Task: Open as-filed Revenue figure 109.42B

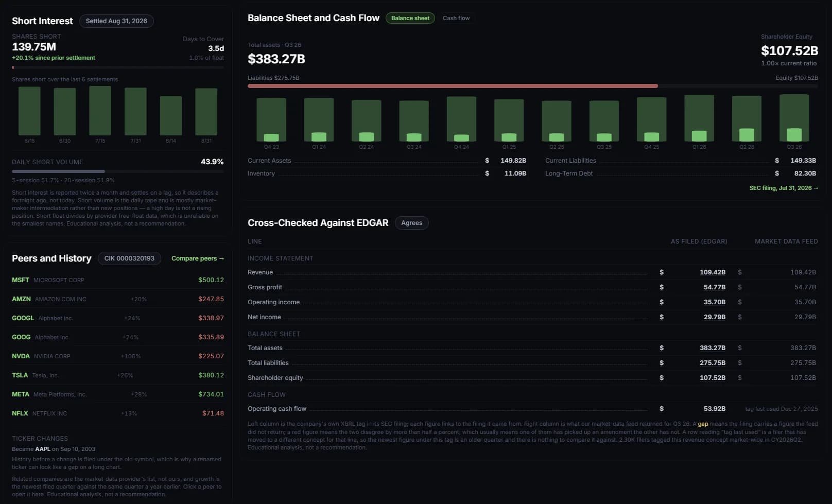Action: click(x=713, y=272)
